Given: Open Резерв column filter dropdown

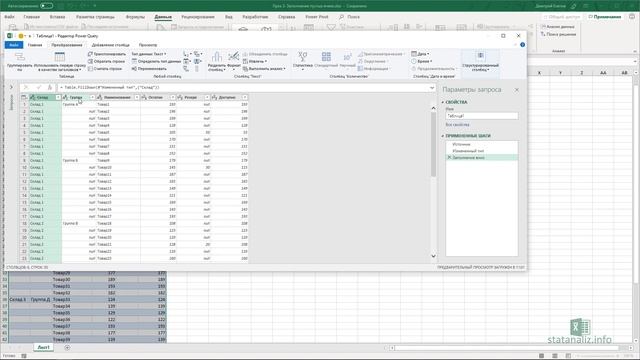Looking at the screenshot, I should tap(207, 97).
